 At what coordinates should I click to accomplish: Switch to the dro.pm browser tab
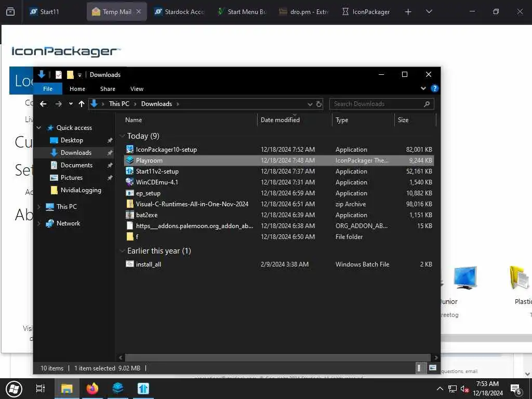(303, 12)
